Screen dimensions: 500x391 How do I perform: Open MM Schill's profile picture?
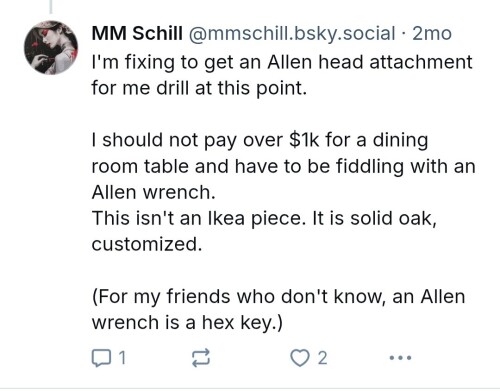click(x=51, y=47)
